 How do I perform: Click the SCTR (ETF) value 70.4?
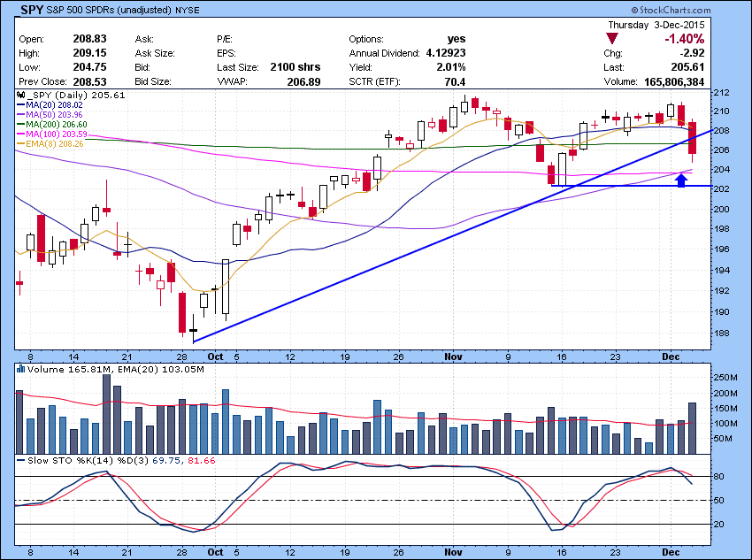point(455,81)
